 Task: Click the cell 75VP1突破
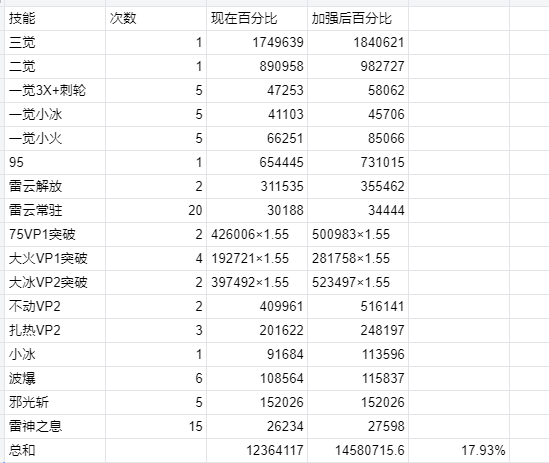(55, 234)
